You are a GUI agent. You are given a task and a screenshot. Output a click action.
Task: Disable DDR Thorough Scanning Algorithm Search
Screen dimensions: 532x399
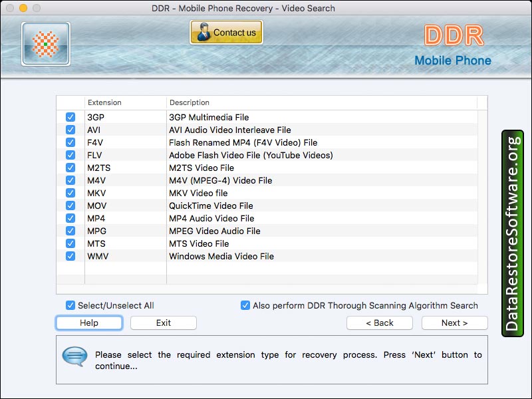tap(245, 305)
